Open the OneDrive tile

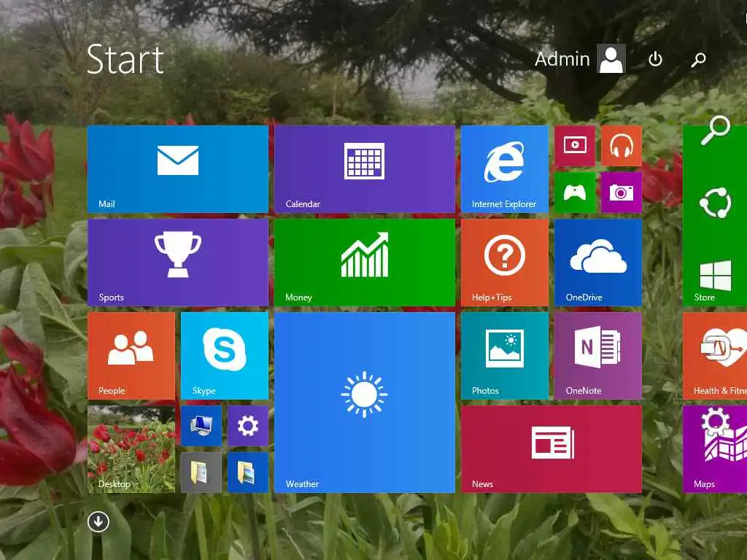[x=598, y=262]
